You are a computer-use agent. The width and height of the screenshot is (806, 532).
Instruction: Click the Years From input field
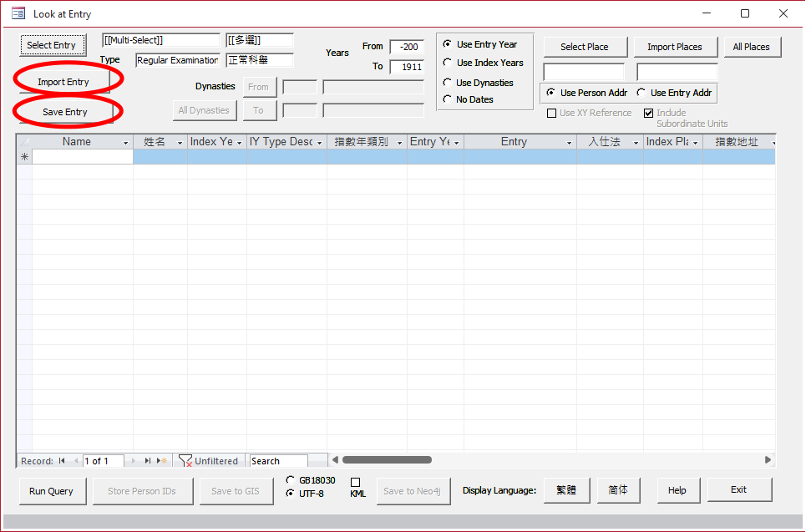coord(407,47)
